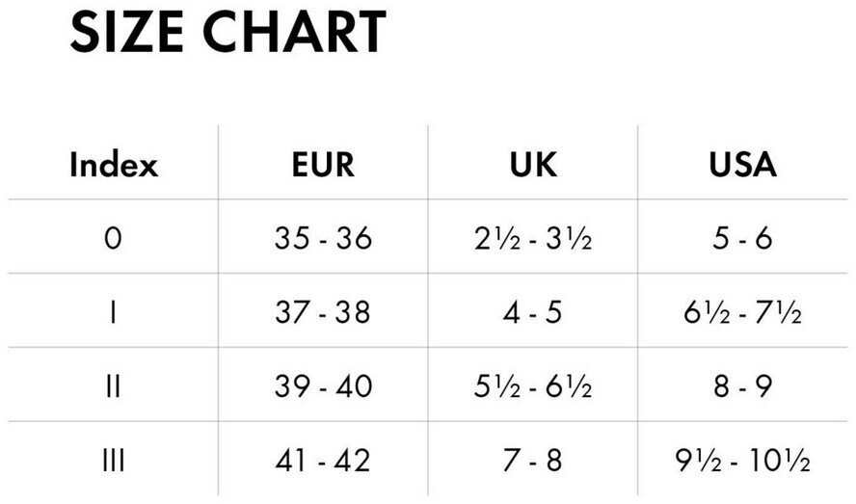
Task: Click the SIZE CHART title
Action: (x=227, y=32)
